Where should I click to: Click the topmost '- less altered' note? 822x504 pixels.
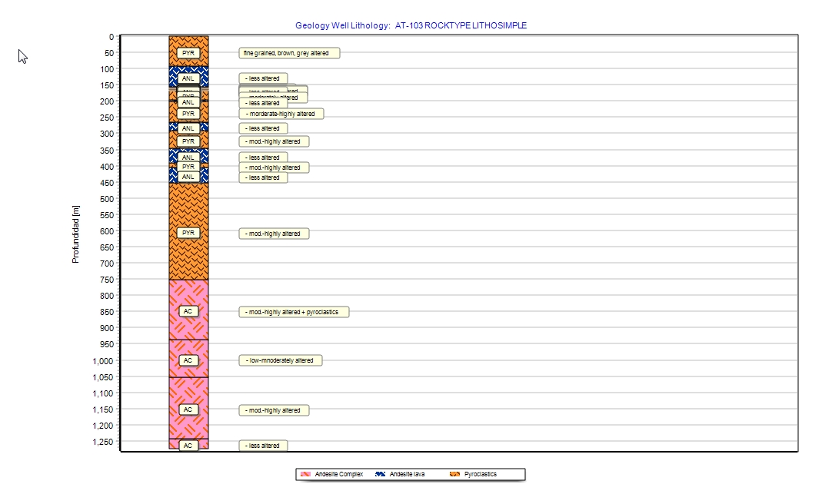[x=263, y=78]
